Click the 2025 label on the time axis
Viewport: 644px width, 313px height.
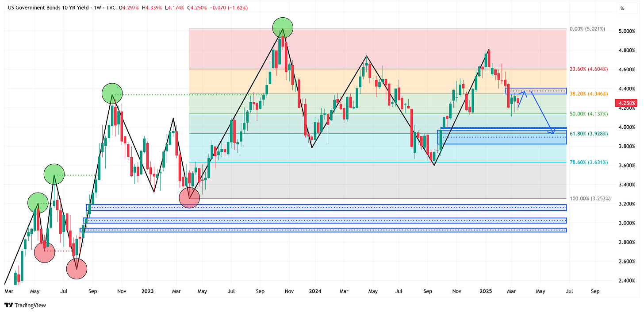click(x=486, y=292)
